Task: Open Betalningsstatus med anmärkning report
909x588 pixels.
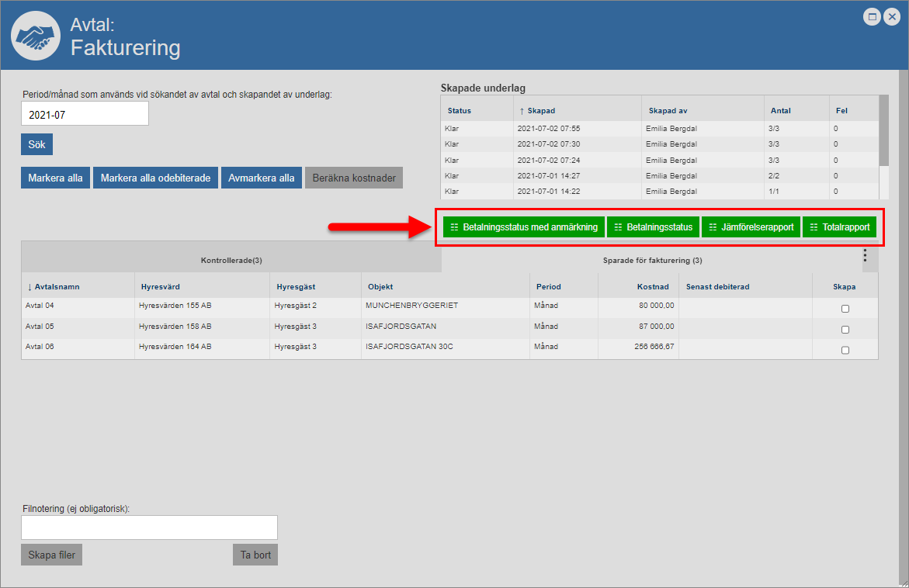Action: (x=523, y=227)
